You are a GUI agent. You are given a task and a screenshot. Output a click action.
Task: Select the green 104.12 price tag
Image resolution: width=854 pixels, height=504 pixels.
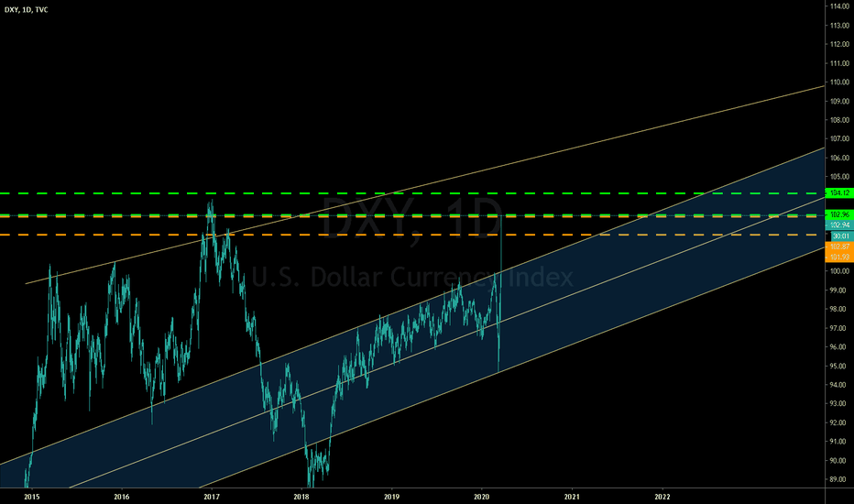pos(839,192)
